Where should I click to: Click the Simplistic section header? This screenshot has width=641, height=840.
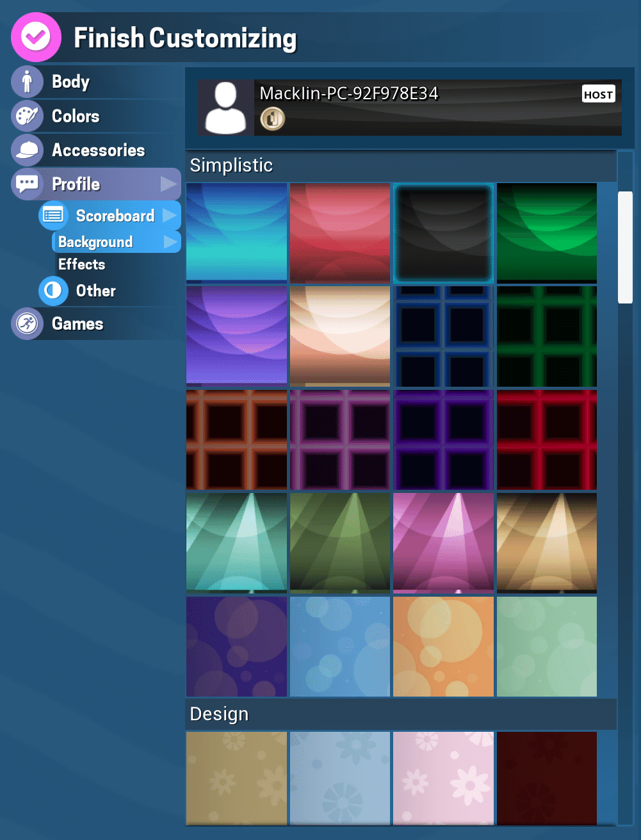[x=401, y=166]
